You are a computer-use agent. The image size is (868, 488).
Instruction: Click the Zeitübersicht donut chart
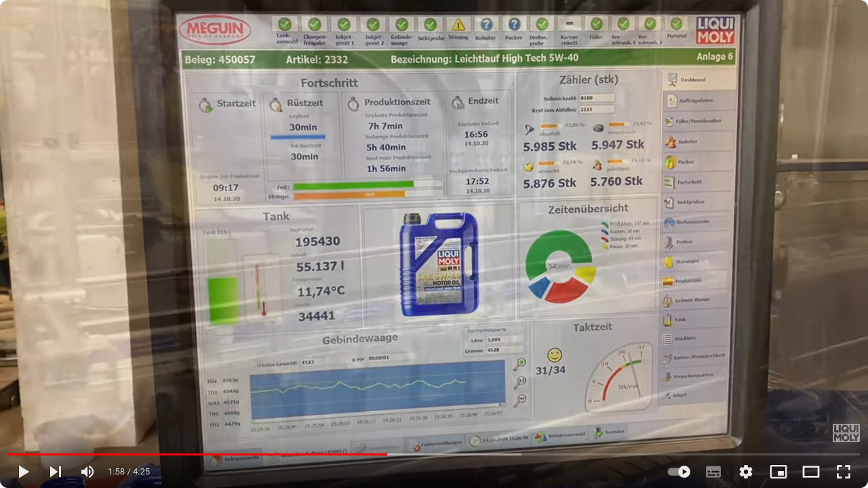tap(561, 267)
